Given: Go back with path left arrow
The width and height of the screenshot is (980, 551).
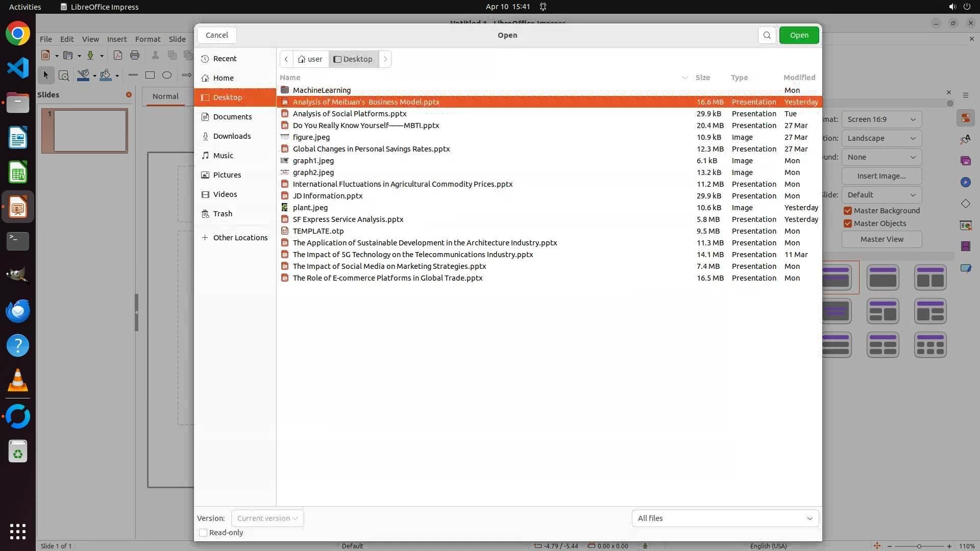Looking at the screenshot, I should coord(286,59).
